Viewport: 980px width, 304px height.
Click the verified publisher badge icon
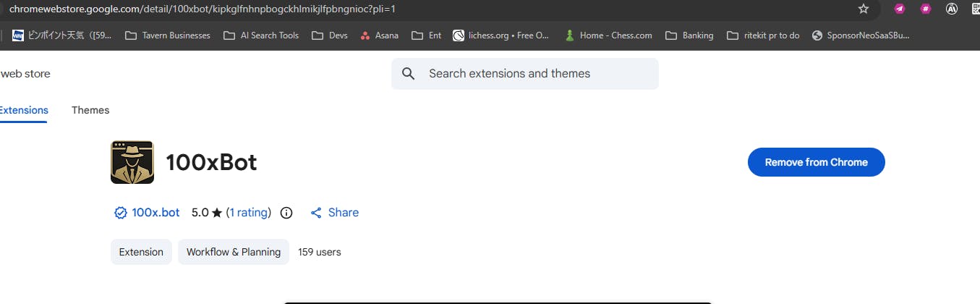pyautogui.click(x=121, y=213)
